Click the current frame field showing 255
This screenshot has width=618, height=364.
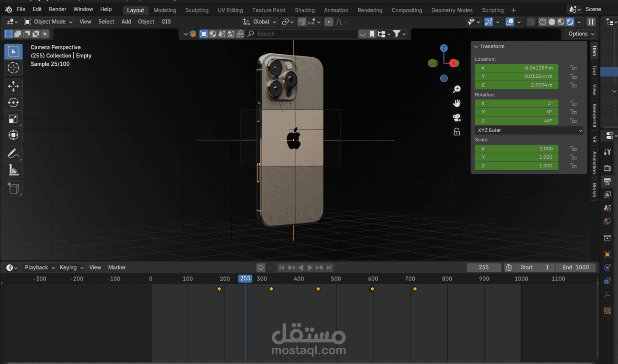484,267
